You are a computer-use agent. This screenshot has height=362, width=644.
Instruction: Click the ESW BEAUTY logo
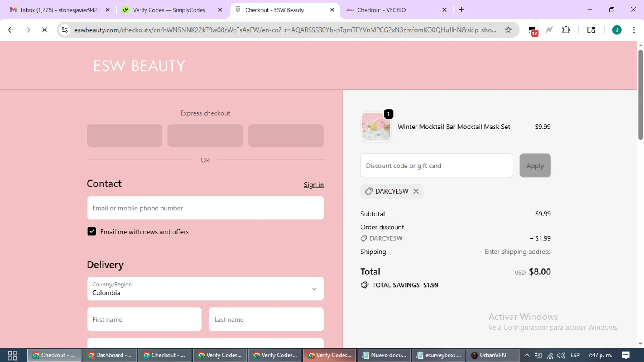click(x=139, y=66)
